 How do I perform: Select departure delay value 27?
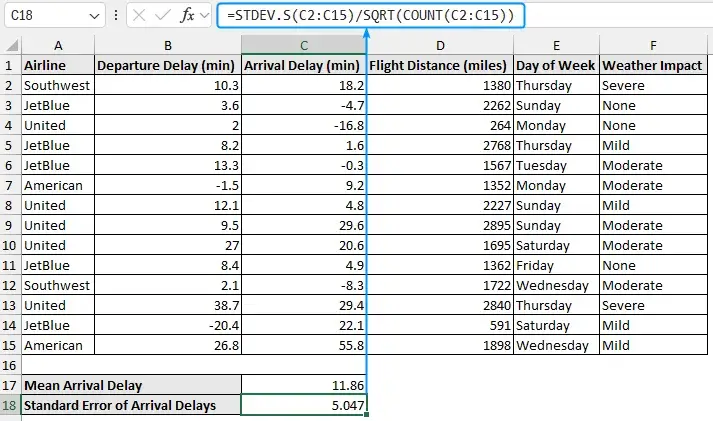tap(168, 246)
